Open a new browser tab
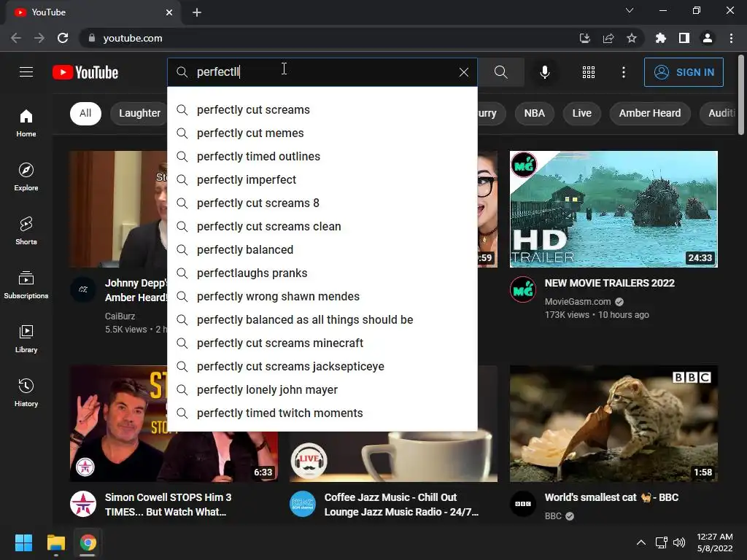The image size is (747, 560). click(x=197, y=12)
